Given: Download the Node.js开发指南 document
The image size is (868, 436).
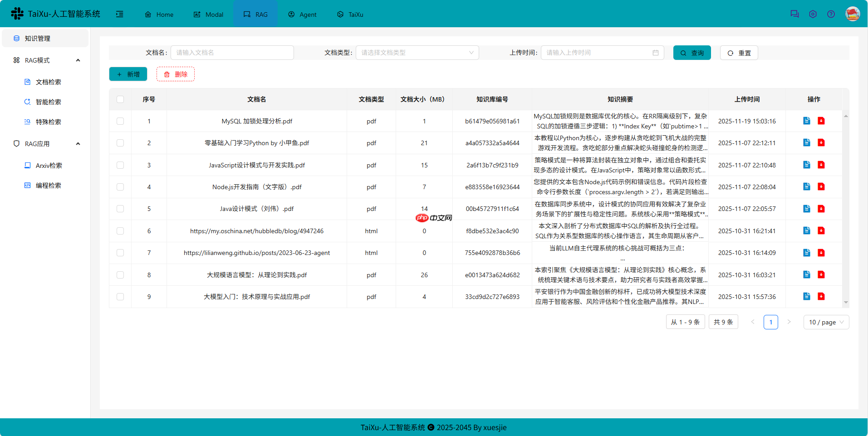Looking at the screenshot, I should click(x=821, y=186).
